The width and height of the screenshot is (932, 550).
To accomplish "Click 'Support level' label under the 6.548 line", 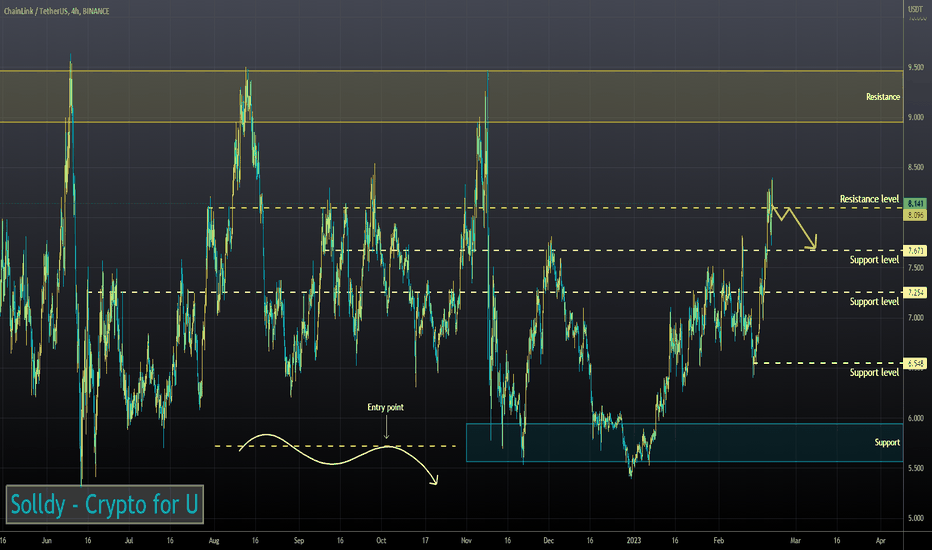I will (x=874, y=372).
